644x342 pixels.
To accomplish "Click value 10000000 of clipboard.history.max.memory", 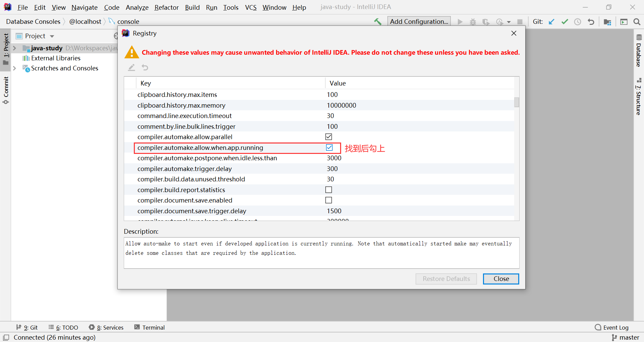I will tap(341, 105).
